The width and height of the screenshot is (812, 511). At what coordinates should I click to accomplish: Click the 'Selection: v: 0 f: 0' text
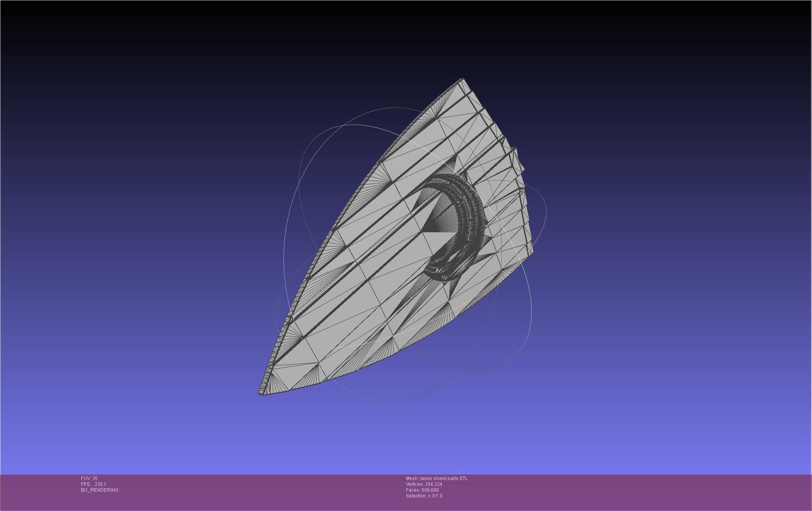pos(424,496)
